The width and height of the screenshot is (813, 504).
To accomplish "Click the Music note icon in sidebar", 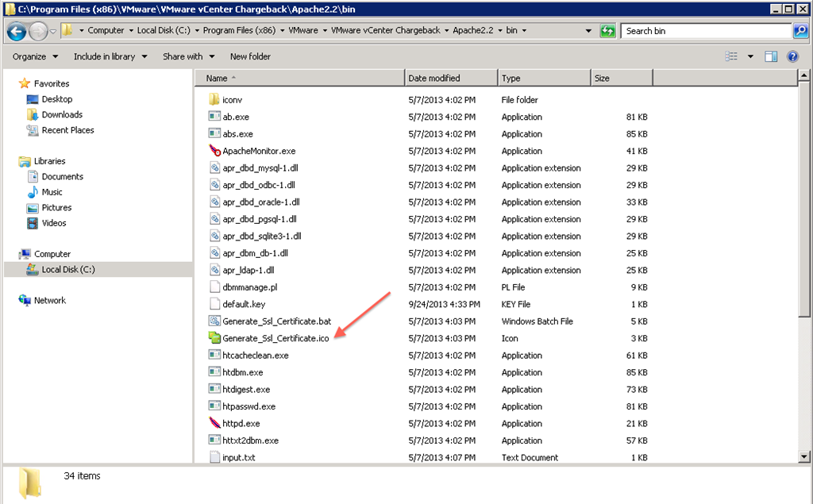I will point(32,192).
